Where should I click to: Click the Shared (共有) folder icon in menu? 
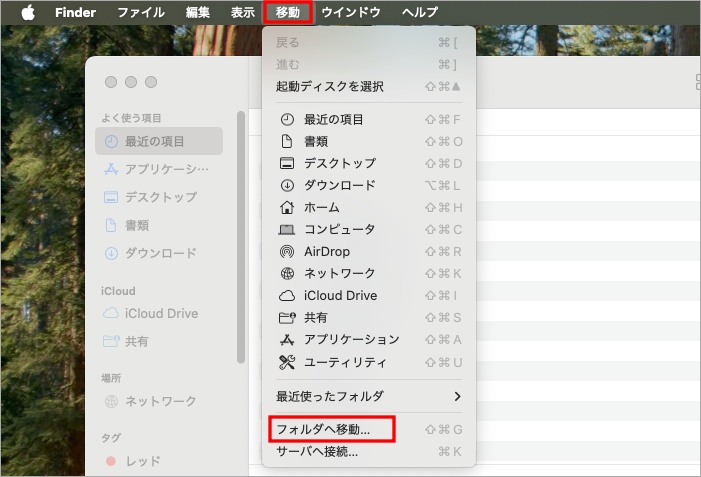pos(287,317)
